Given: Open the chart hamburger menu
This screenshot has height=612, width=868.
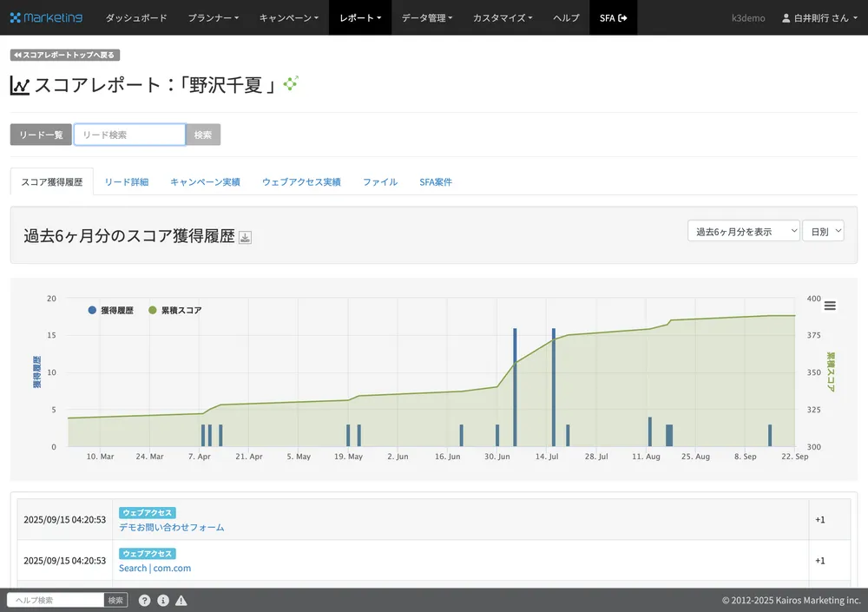Looking at the screenshot, I should (830, 306).
